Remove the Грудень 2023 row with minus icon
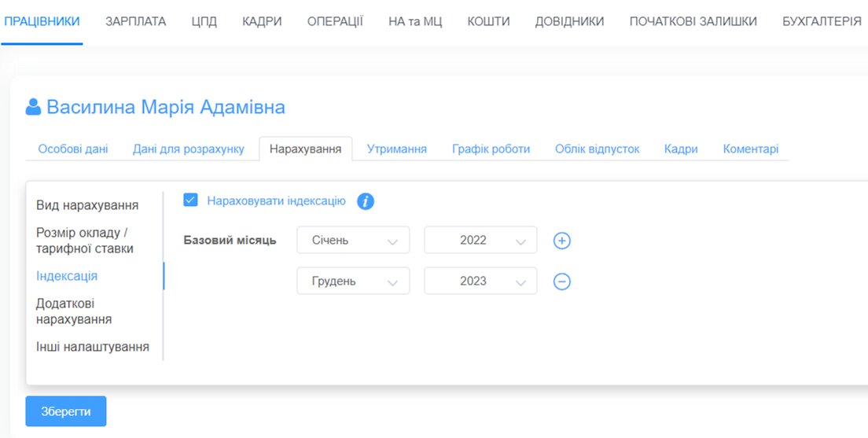The image size is (868, 438). click(562, 282)
